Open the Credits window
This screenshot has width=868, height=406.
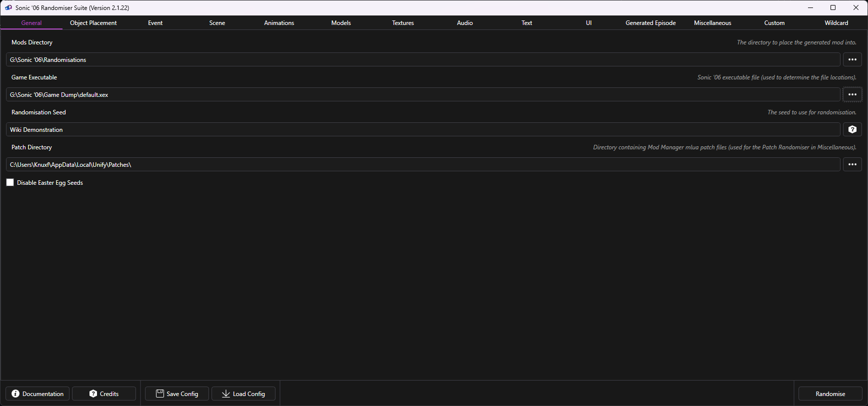click(x=104, y=394)
